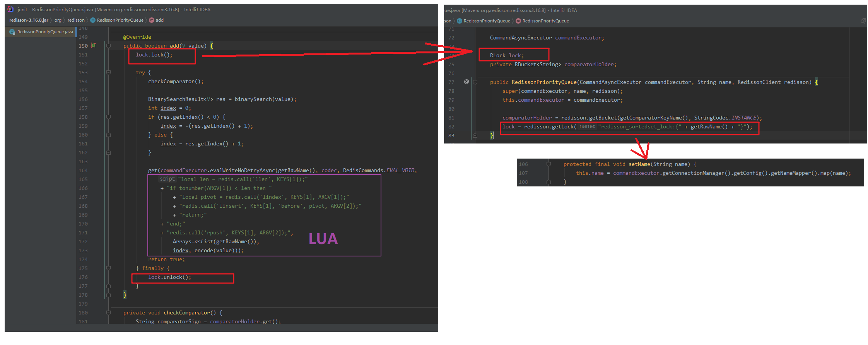Click the icon at the far end of the constructor window breadcrumb bar

pos(863,21)
